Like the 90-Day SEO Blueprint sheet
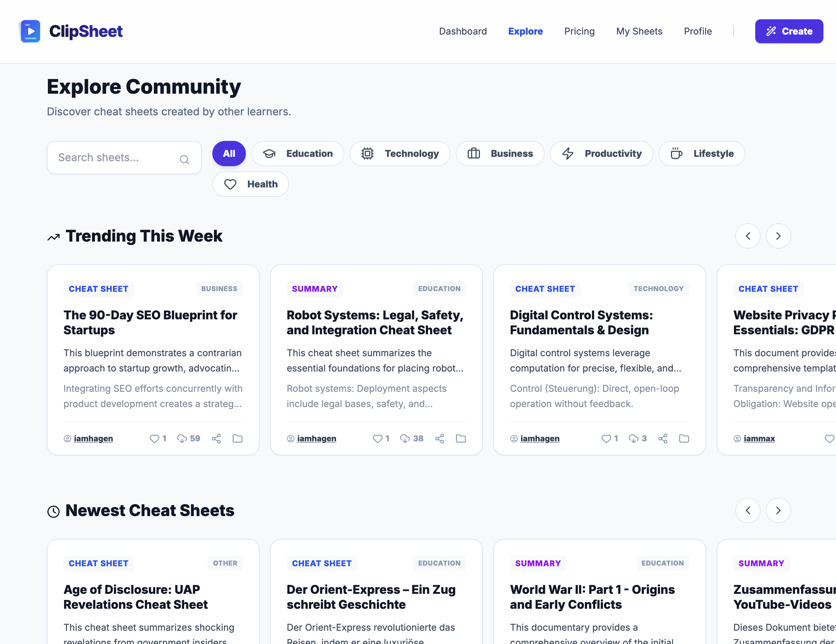The width and height of the screenshot is (836, 644). click(x=154, y=438)
